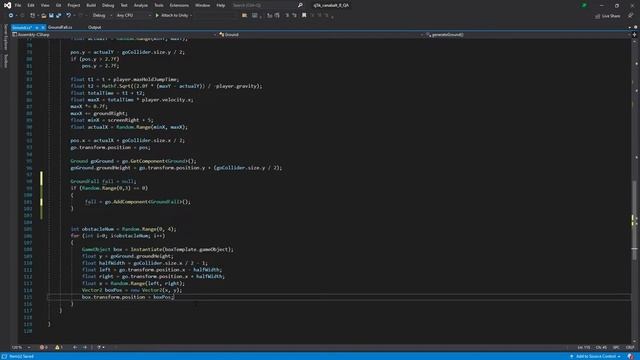The width and height of the screenshot is (640, 360).
Task: Open the Debug menu
Action: (x=108, y=5)
